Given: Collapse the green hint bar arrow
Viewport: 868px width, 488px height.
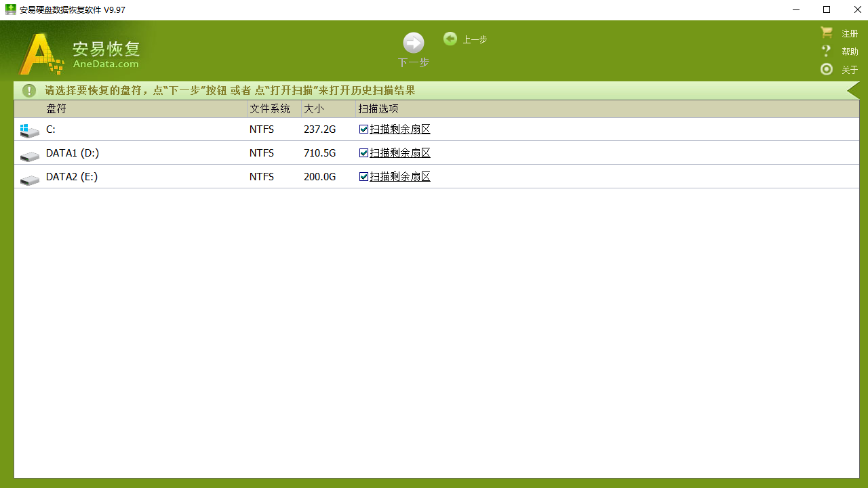Looking at the screenshot, I should [x=853, y=90].
